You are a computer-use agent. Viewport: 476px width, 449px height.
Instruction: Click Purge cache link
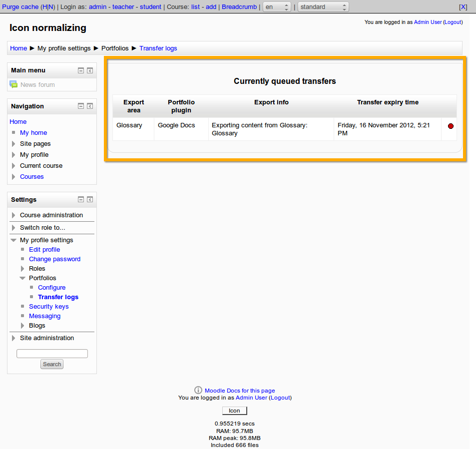click(x=20, y=6)
